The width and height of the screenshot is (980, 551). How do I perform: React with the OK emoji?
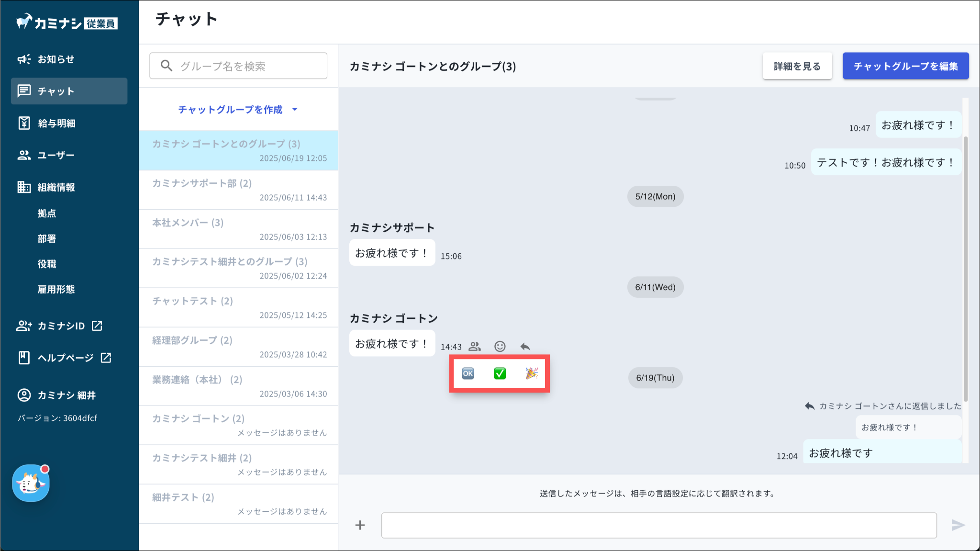tap(468, 373)
